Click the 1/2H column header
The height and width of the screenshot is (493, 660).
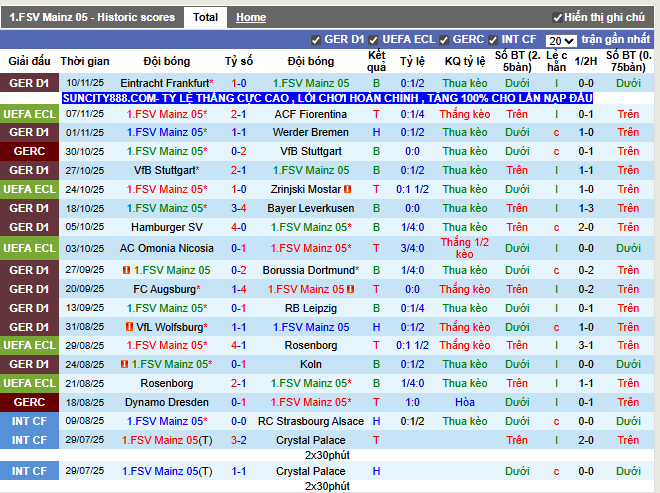(x=585, y=61)
